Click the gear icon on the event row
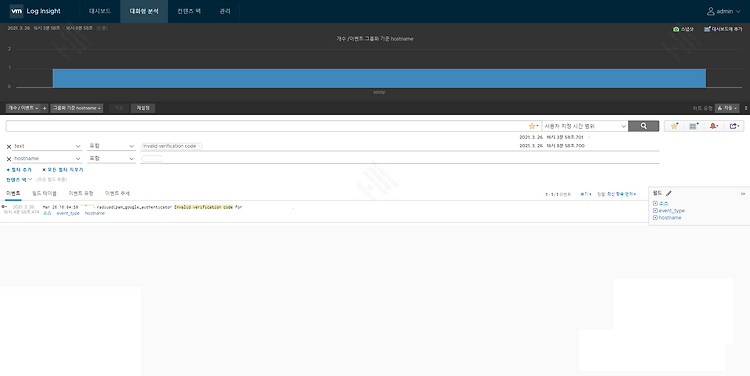Image resolution: width=750 pixels, height=376 pixels. [4, 207]
